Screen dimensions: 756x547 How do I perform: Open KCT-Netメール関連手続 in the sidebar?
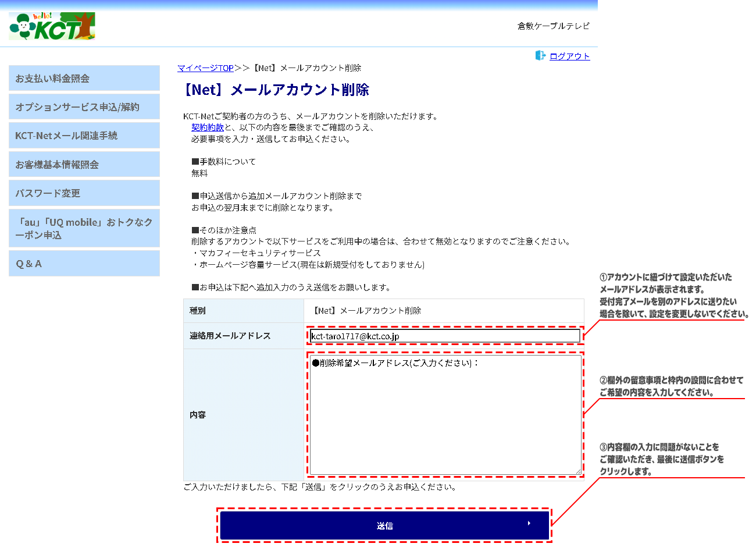(x=84, y=136)
